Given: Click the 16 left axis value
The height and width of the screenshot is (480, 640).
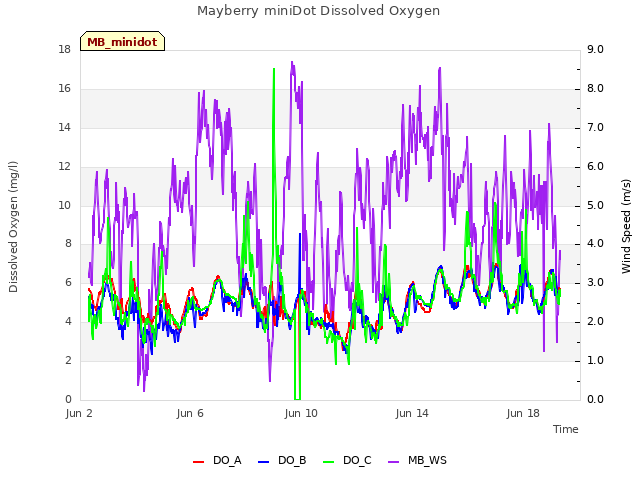Looking at the screenshot, I should pyautogui.click(x=64, y=89).
